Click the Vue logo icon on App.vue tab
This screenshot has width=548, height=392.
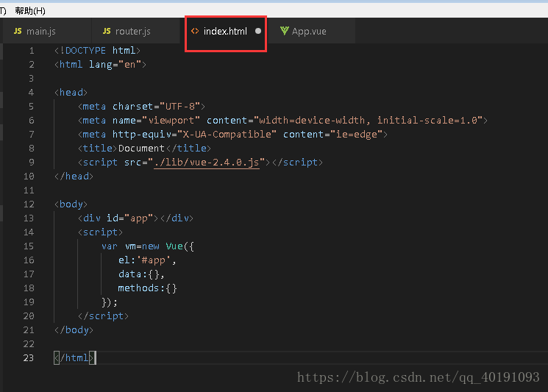click(x=285, y=31)
